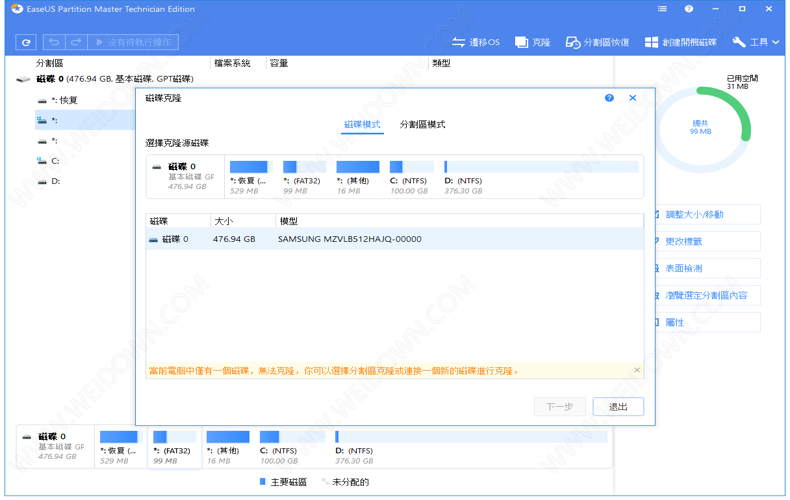Click the 屬性 action in the side panel
Screen dimensions: 790x500
tap(707, 322)
